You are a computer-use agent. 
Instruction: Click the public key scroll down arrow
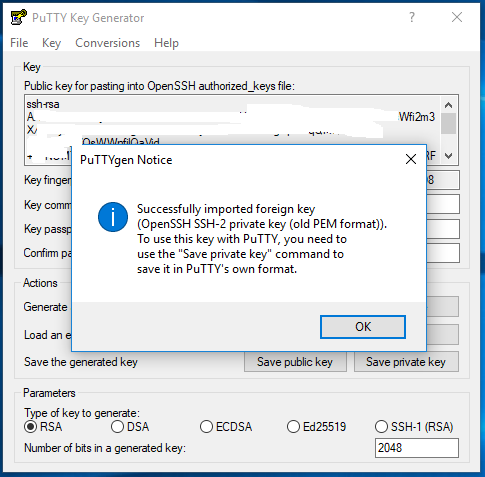[448, 156]
